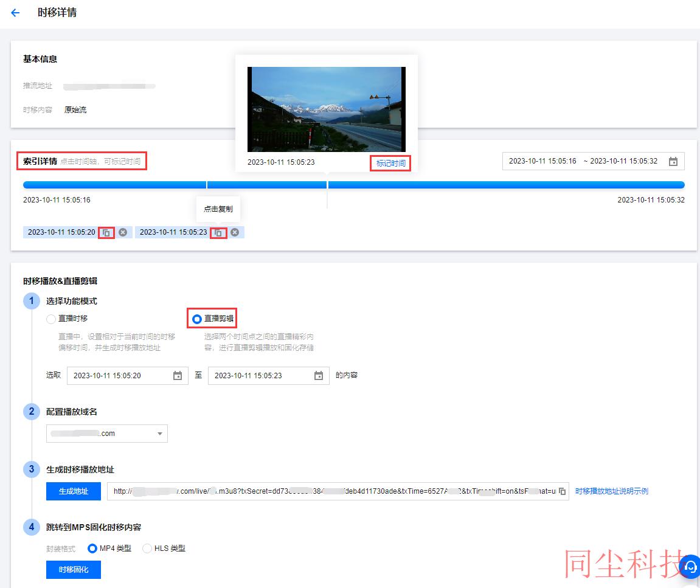Click the timeline end label 15:05:32
Image resolution: width=700 pixels, height=588 pixels.
click(x=651, y=200)
